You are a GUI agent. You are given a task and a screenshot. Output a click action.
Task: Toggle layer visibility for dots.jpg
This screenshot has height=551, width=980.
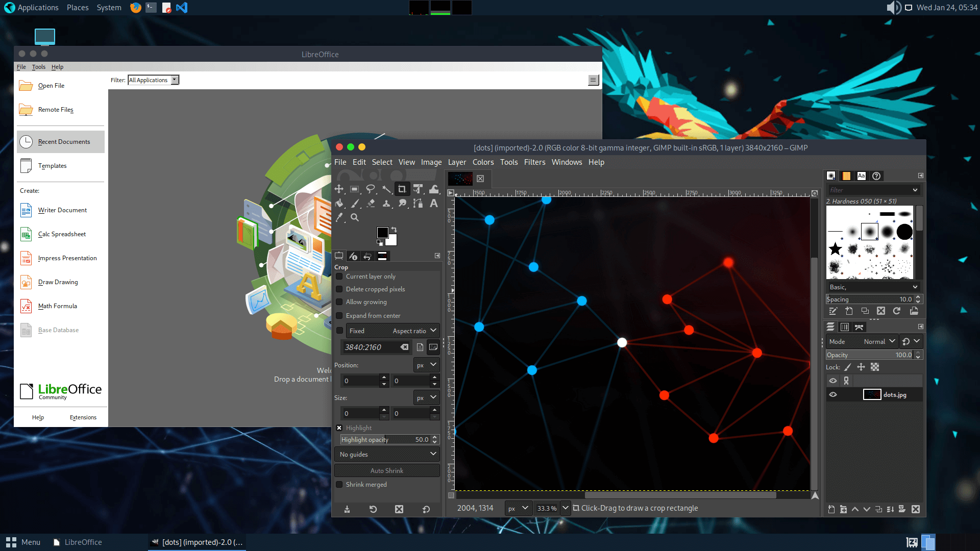click(832, 395)
